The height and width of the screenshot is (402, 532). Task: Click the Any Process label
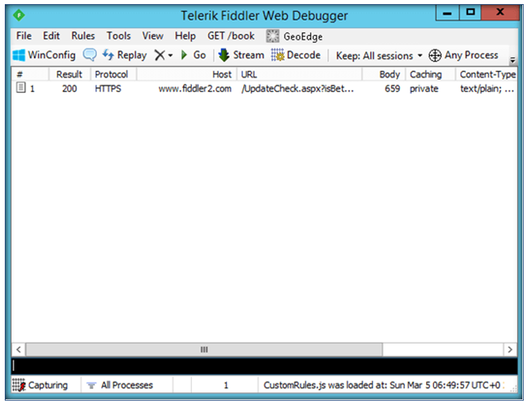click(472, 55)
